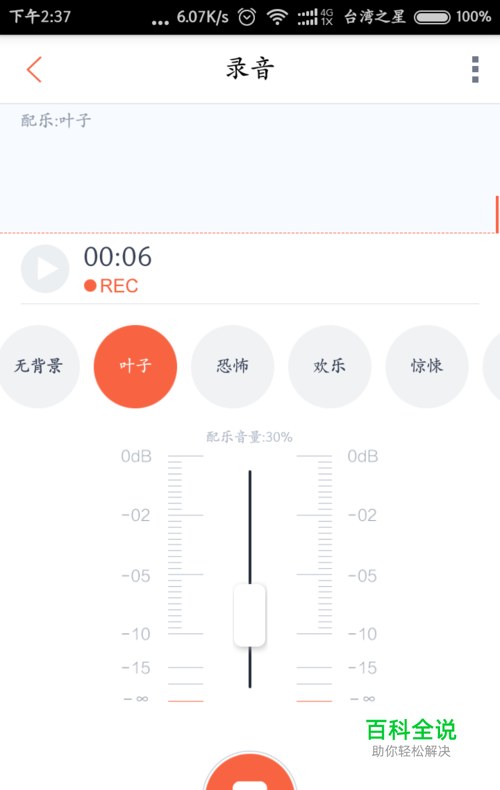Click the volume slider white handle
The height and width of the screenshot is (790, 500).
click(x=249, y=615)
